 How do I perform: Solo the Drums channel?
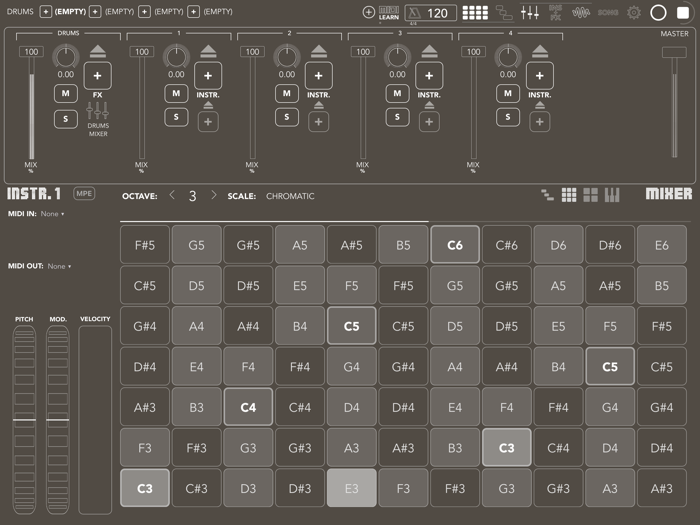(66, 119)
